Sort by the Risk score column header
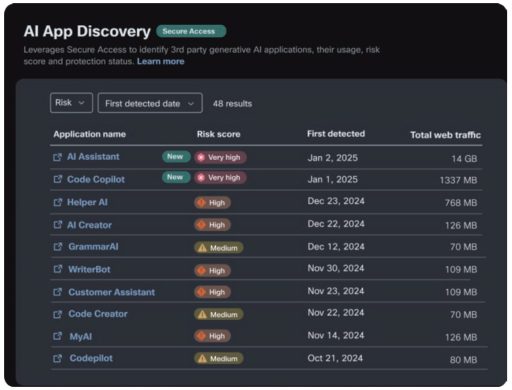The width and height of the screenshot is (512, 390). coord(218,134)
